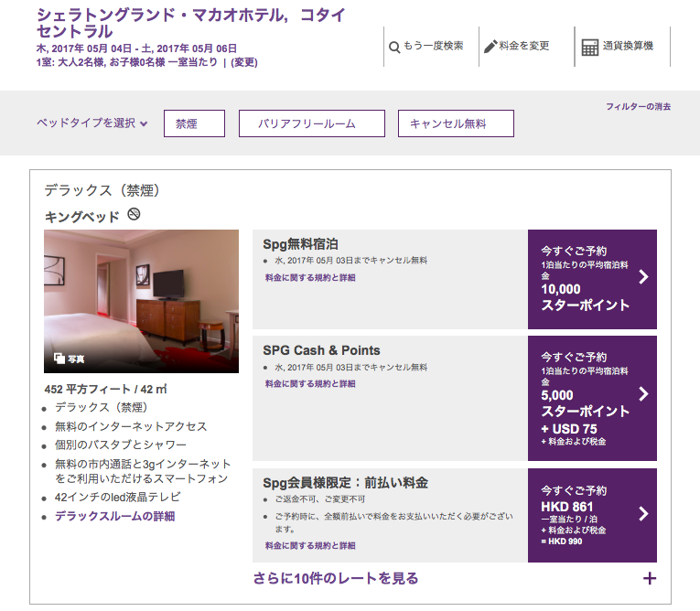Click the no-smoking icon beside キングベッド
Image resolution: width=700 pixels, height=611 pixels.
point(134,214)
